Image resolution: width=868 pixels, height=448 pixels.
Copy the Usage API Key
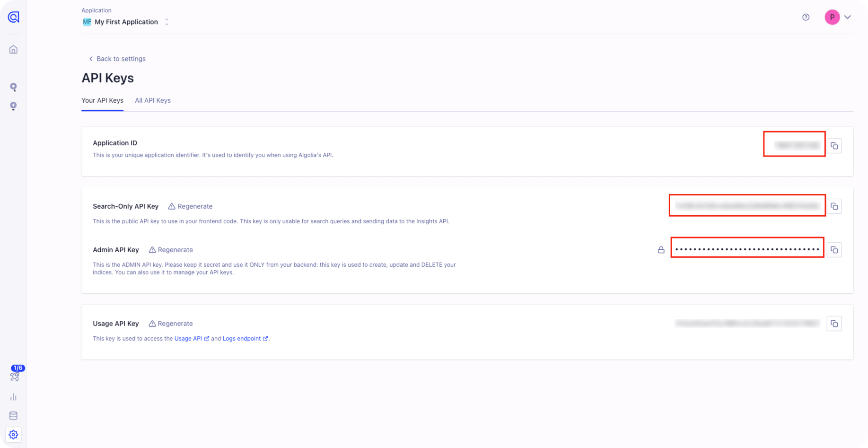834,324
